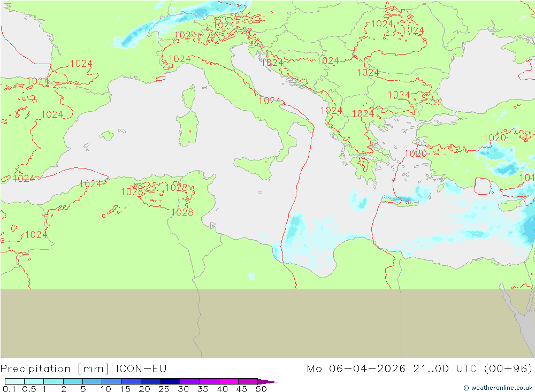
Task: Click the island of Sicily on map
Action: point(255,167)
